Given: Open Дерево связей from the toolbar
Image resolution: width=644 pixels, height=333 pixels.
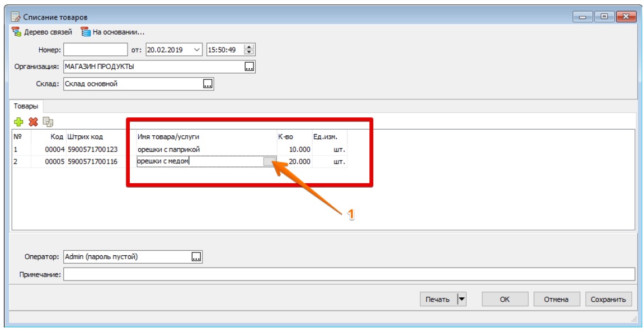Looking at the screenshot, I should coord(41,32).
